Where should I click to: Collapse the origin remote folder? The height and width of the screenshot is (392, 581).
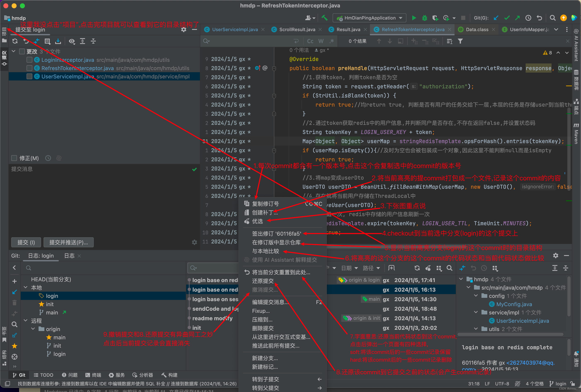click(33, 329)
